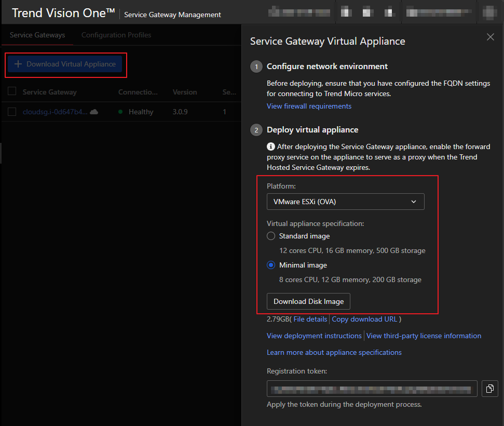This screenshot has width=504, height=426.
Task: Click the step 2 number badge
Action: pyautogui.click(x=256, y=130)
